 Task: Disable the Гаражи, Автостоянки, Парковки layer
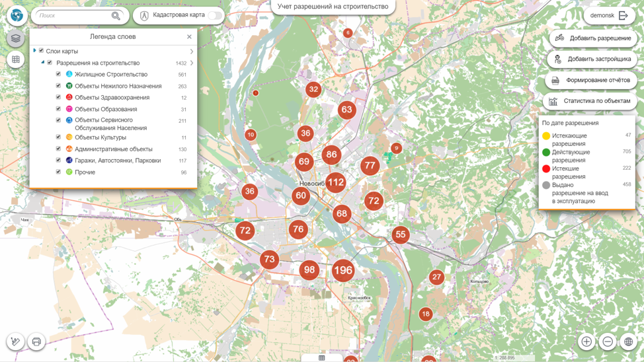58,161
